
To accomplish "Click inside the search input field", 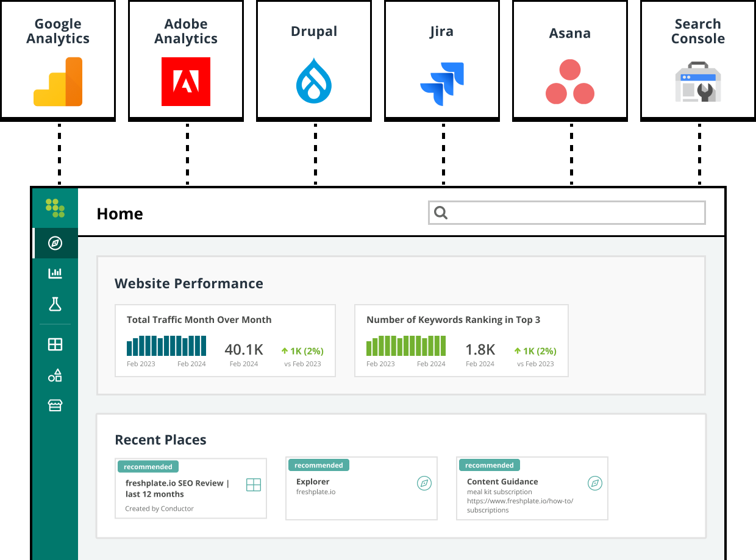I will (567, 212).
